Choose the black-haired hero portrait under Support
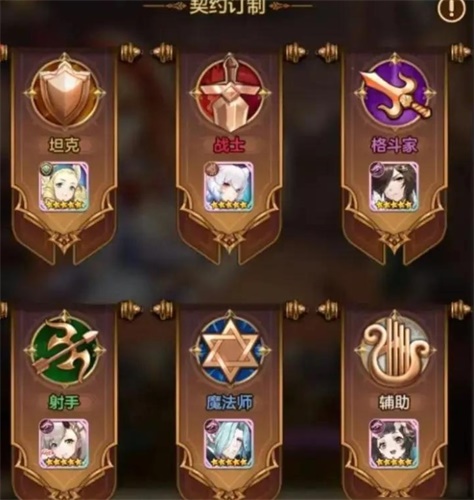474x500 pixels. click(x=394, y=443)
